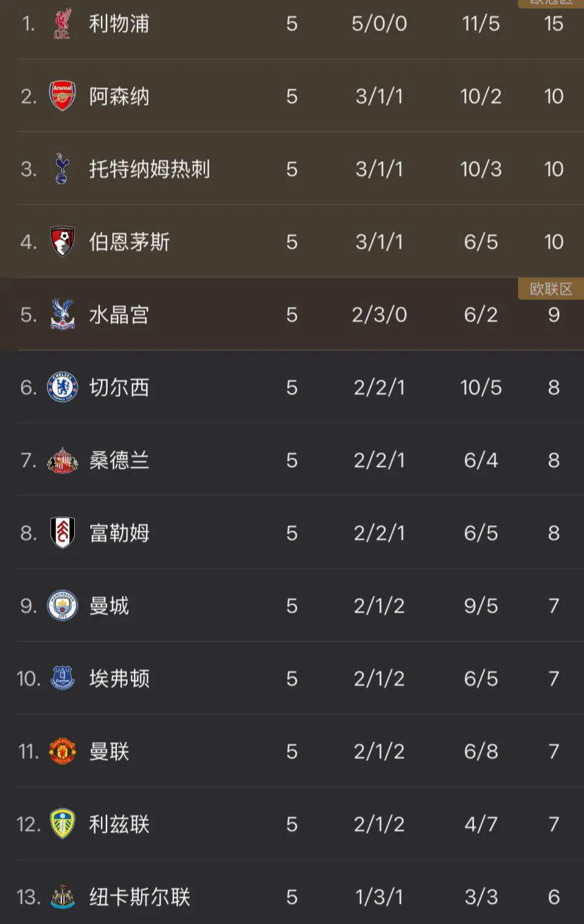Tap the Leeds United badge
584x924 pixels.
pos(62,824)
